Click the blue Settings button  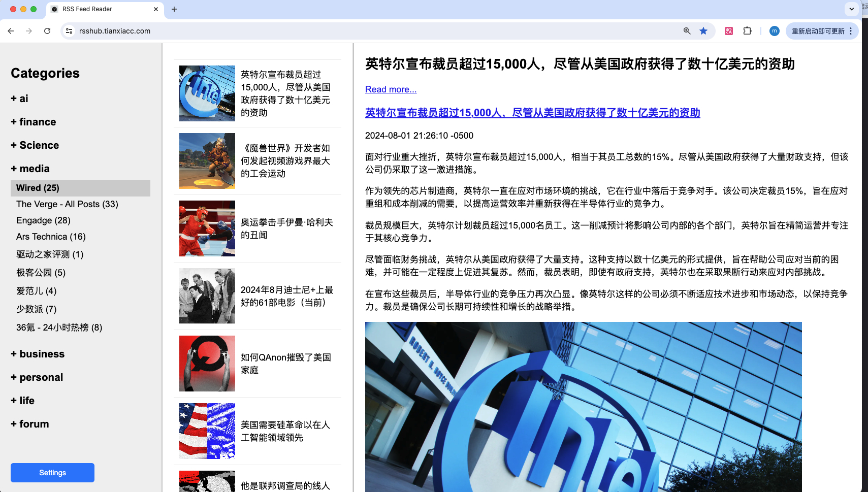point(52,473)
